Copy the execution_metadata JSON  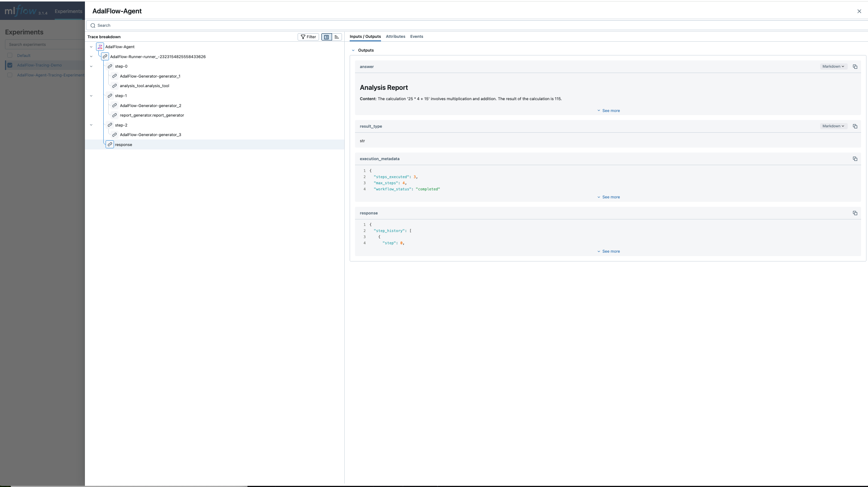pyautogui.click(x=855, y=159)
